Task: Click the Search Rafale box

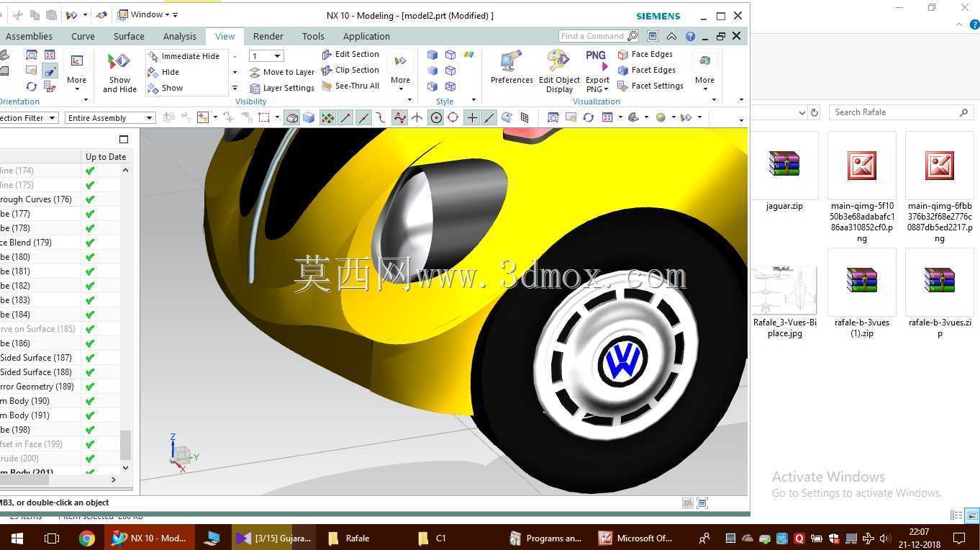Action: [x=902, y=112]
